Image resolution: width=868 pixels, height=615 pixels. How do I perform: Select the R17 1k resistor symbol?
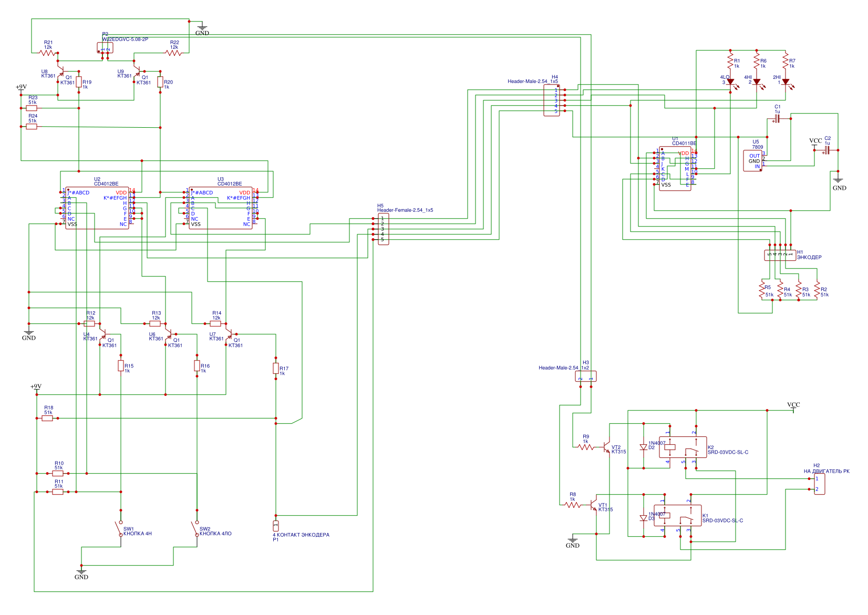[276, 368]
